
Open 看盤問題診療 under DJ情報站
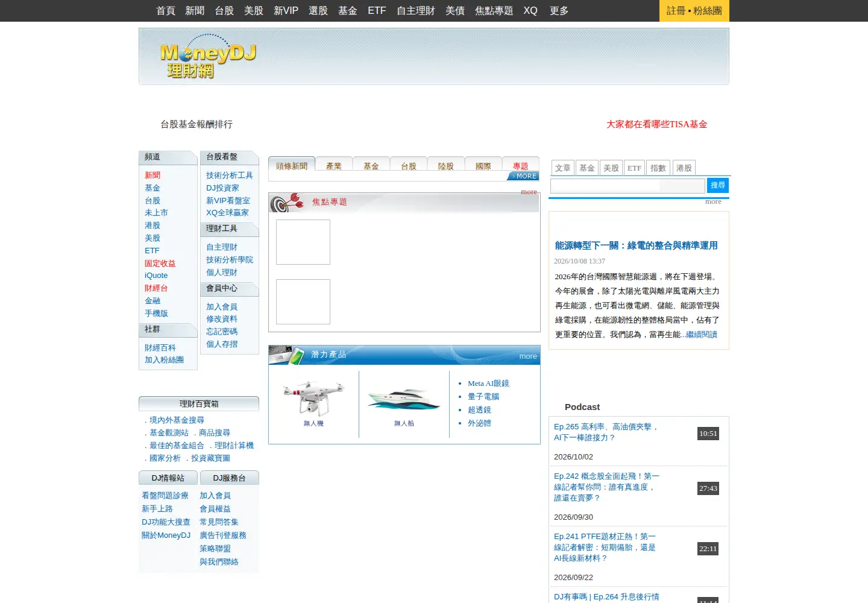tap(165, 496)
